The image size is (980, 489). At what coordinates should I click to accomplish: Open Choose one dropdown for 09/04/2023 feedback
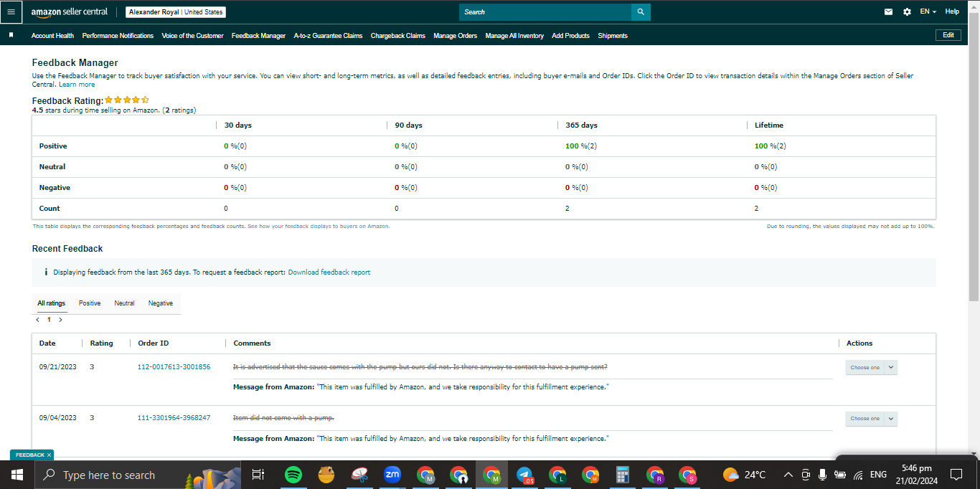[871, 419]
